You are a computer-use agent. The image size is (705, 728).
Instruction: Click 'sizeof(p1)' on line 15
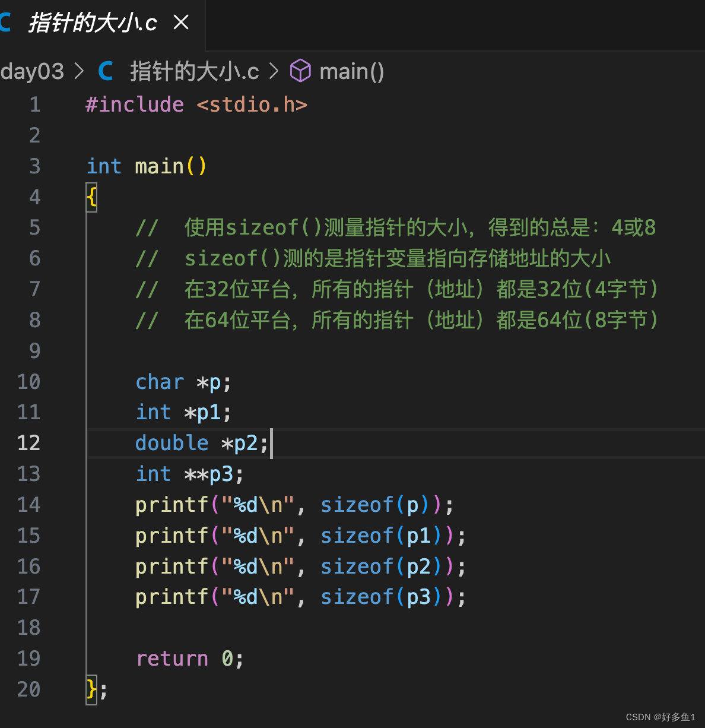click(x=382, y=536)
